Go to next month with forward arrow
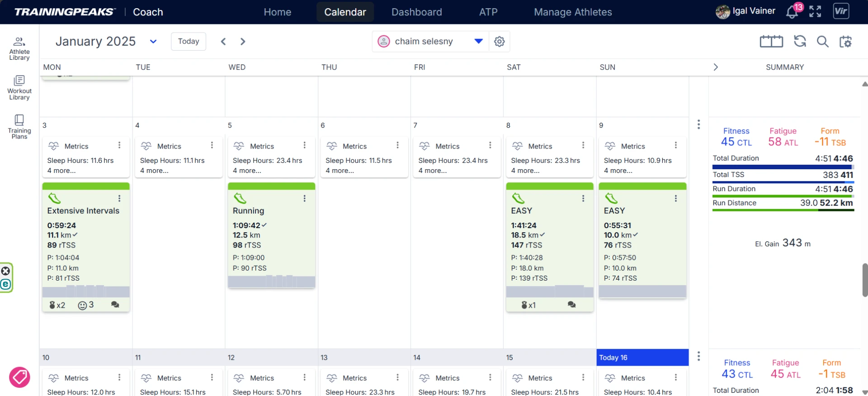 [x=243, y=42]
